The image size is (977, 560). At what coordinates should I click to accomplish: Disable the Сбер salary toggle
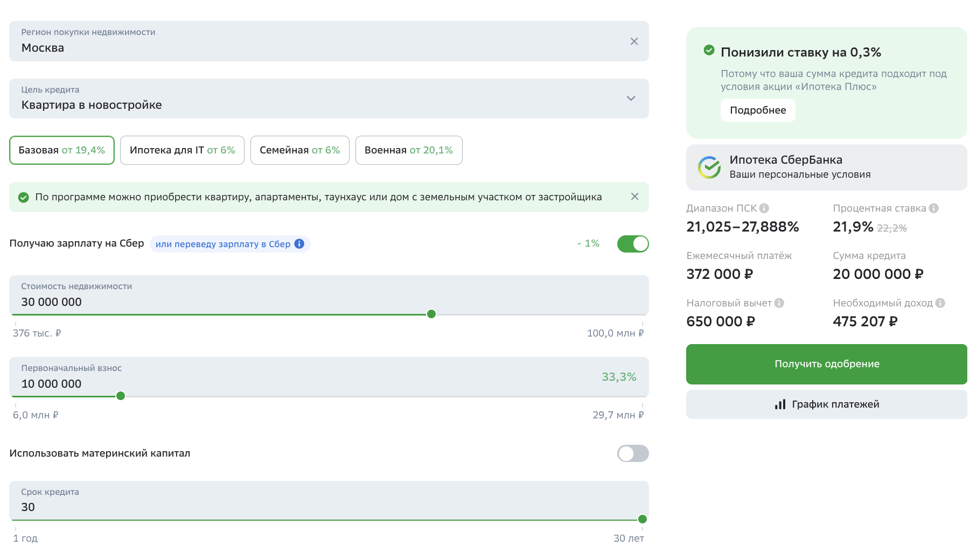(x=632, y=244)
